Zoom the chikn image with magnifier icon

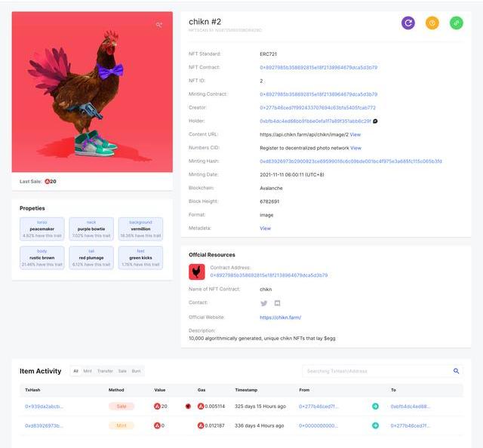coord(159,25)
